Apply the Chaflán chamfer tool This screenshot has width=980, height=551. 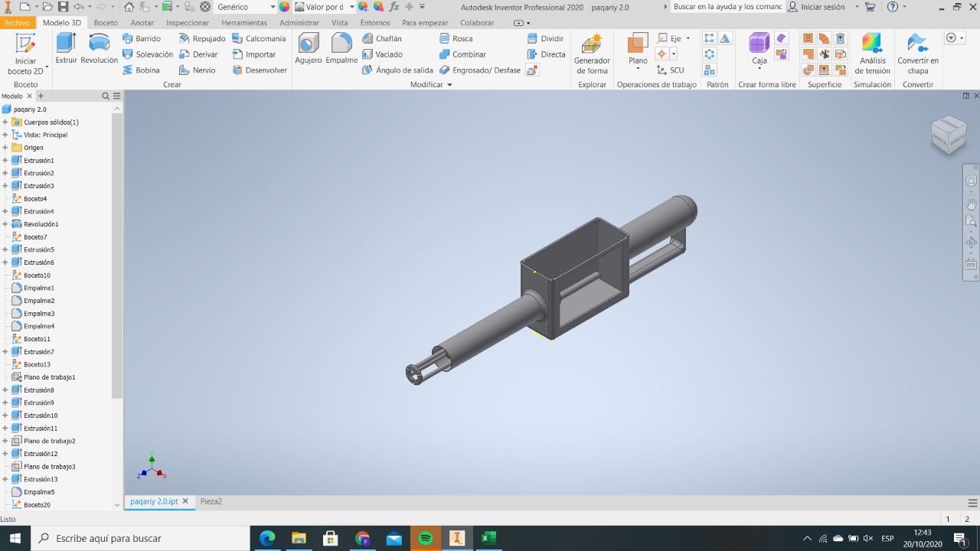click(382, 38)
